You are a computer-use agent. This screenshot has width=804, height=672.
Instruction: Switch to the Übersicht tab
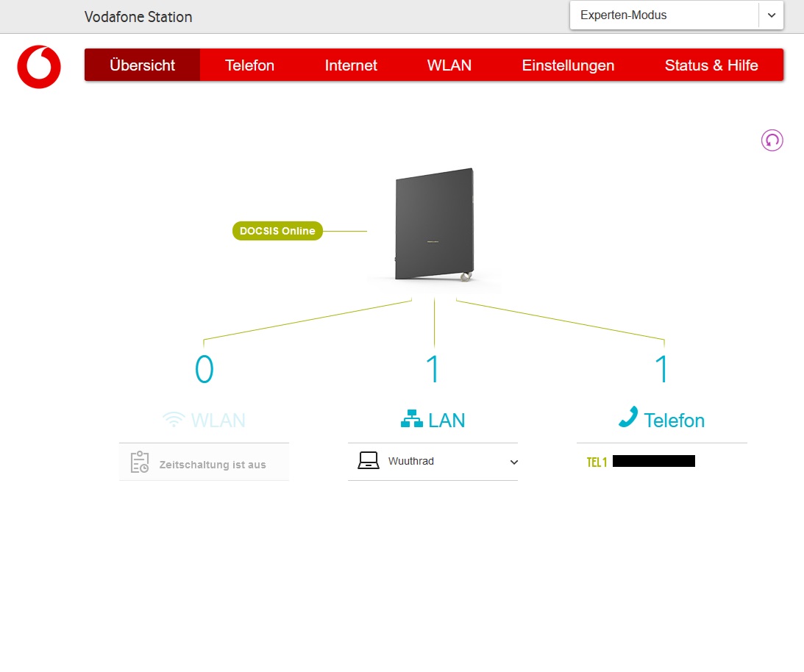point(142,65)
